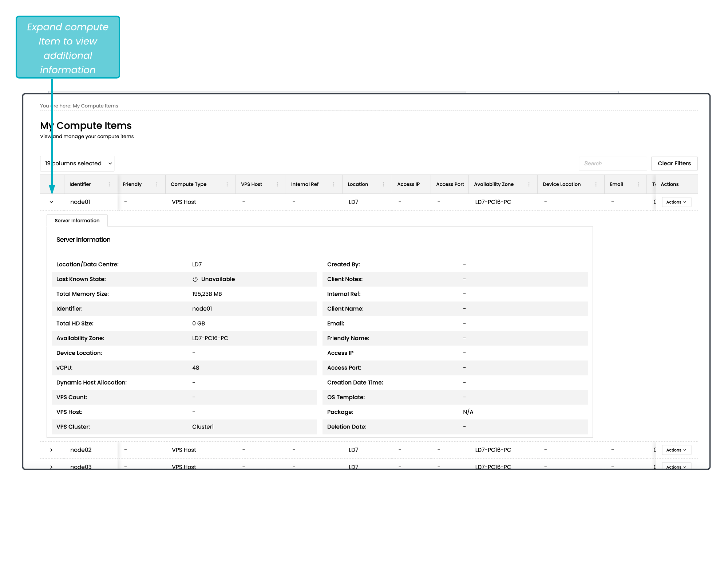Open Actions dropdown for node02
Image resolution: width=728 pixels, height=583 pixels.
pos(676,450)
